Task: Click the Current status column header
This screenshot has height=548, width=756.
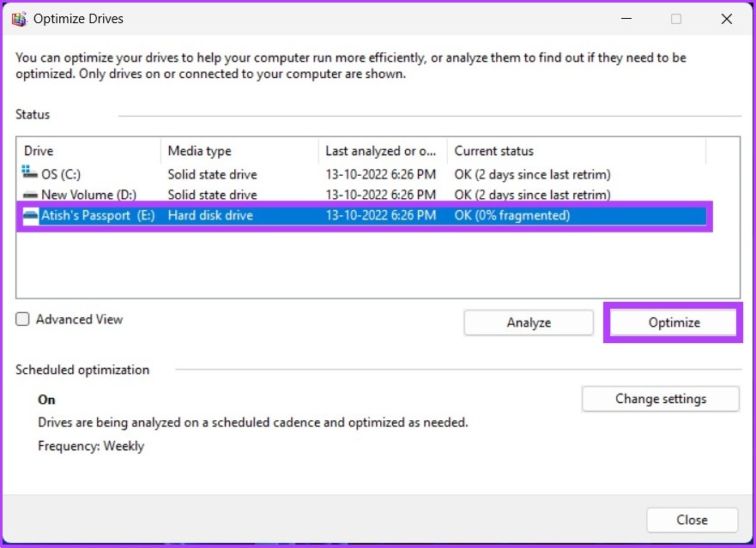Action: coord(494,151)
